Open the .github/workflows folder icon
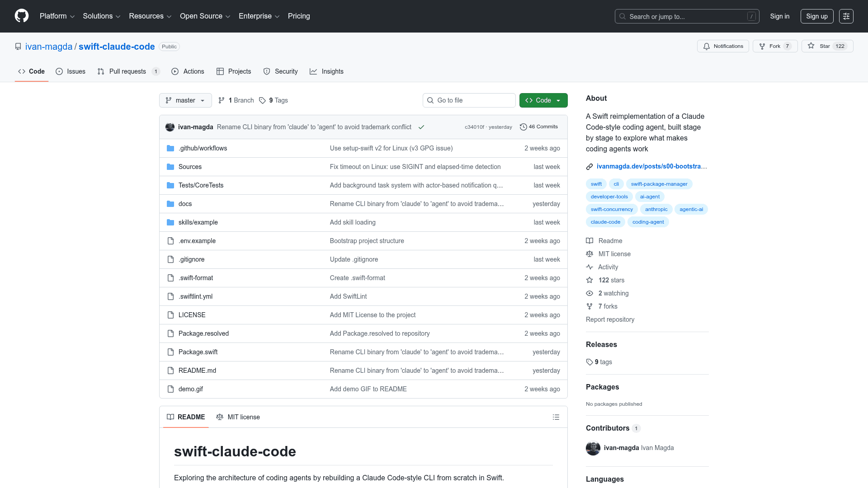 point(170,148)
